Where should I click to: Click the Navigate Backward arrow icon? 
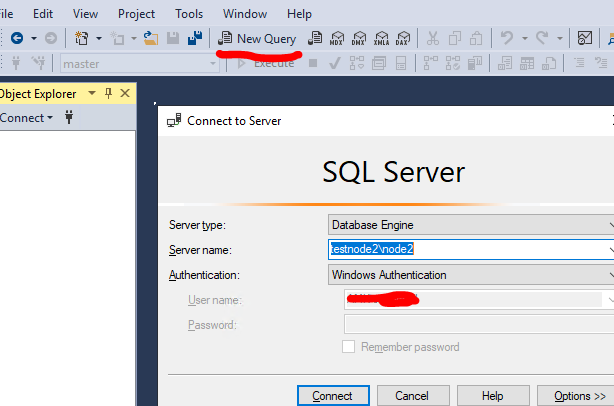pos(17,38)
